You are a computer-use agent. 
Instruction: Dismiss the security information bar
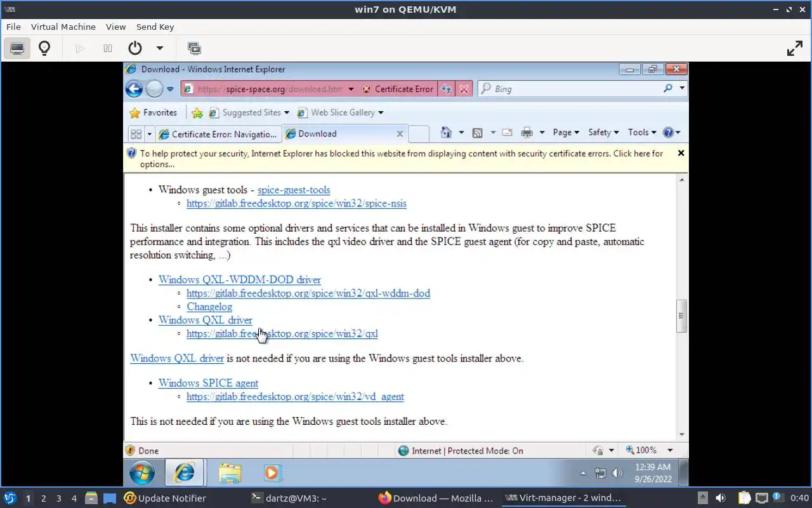681,153
